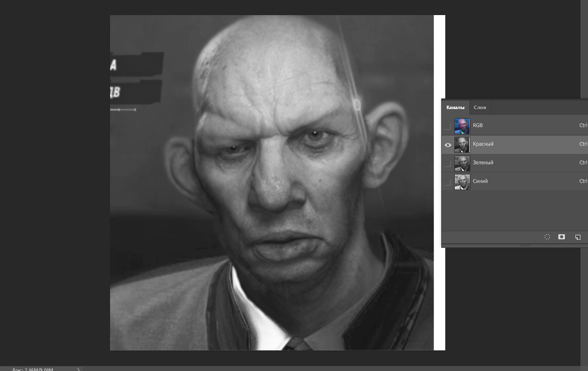Click the Синий channel thumbnail
The width and height of the screenshot is (588, 371).
pyautogui.click(x=462, y=182)
